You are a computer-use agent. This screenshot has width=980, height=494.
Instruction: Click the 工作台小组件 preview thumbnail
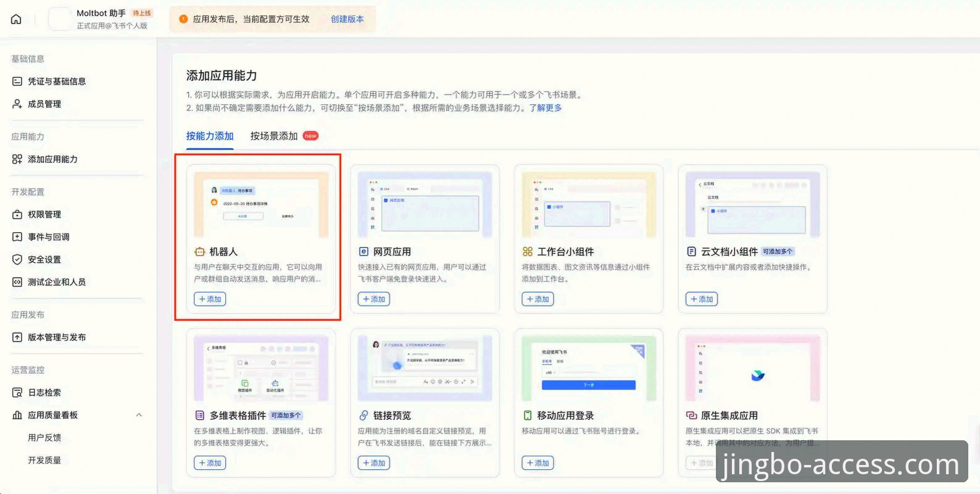pyautogui.click(x=589, y=204)
